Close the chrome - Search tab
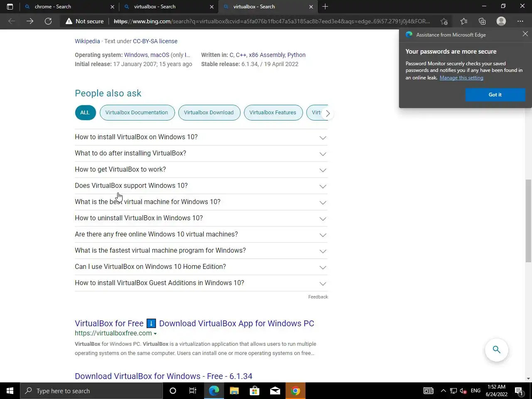This screenshot has width=532, height=399. point(112,7)
